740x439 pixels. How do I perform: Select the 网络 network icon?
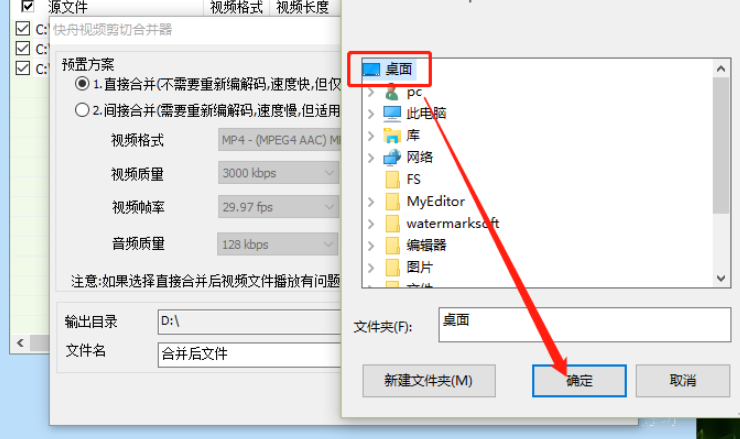392,157
